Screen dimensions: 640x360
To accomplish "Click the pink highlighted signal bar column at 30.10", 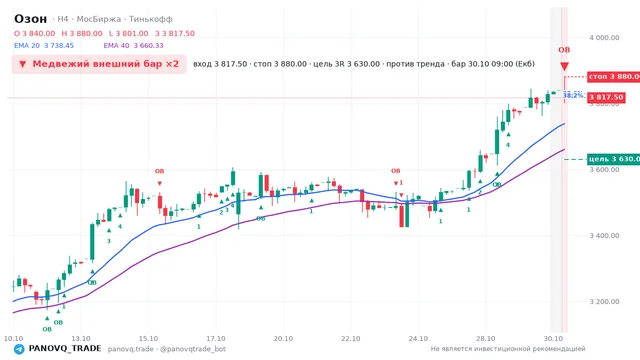I will (564, 169).
